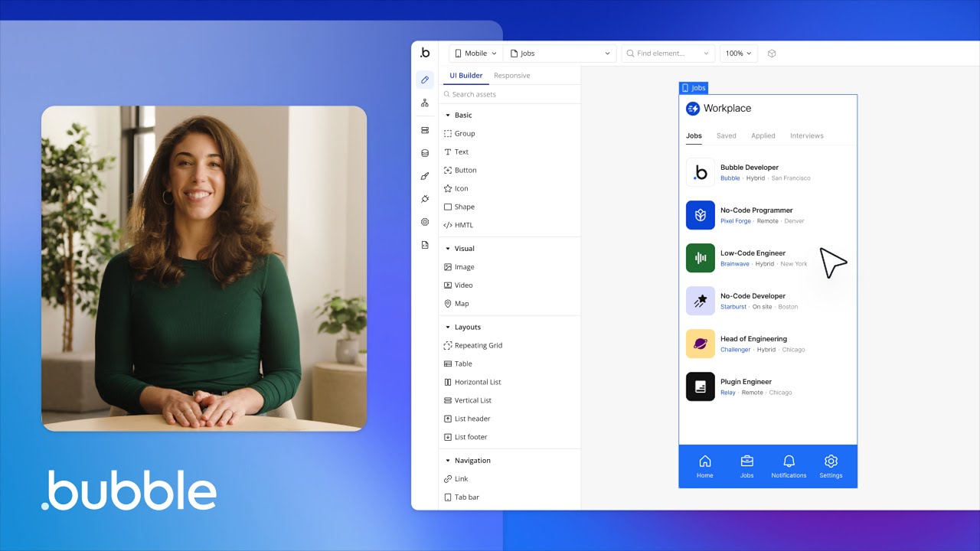Viewport: 980px width, 551px height.
Task: Select the Tab bar navigation element
Action: click(x=462, y=497)
